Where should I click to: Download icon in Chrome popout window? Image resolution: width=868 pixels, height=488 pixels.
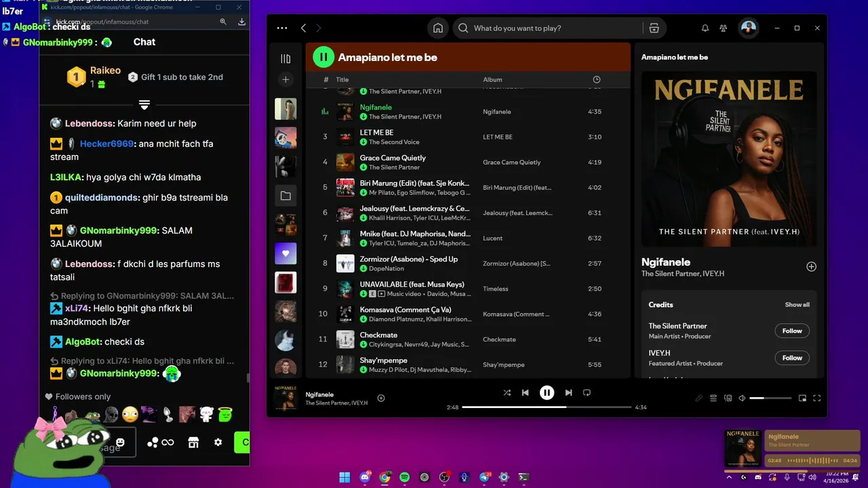(x=241, y=22)
